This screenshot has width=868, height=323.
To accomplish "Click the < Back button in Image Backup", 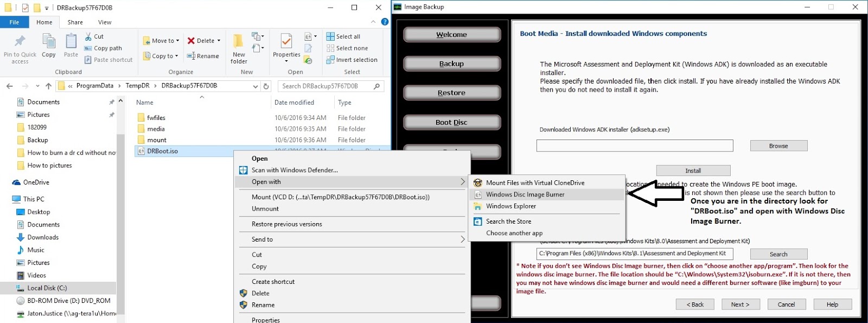I will 695,305.
